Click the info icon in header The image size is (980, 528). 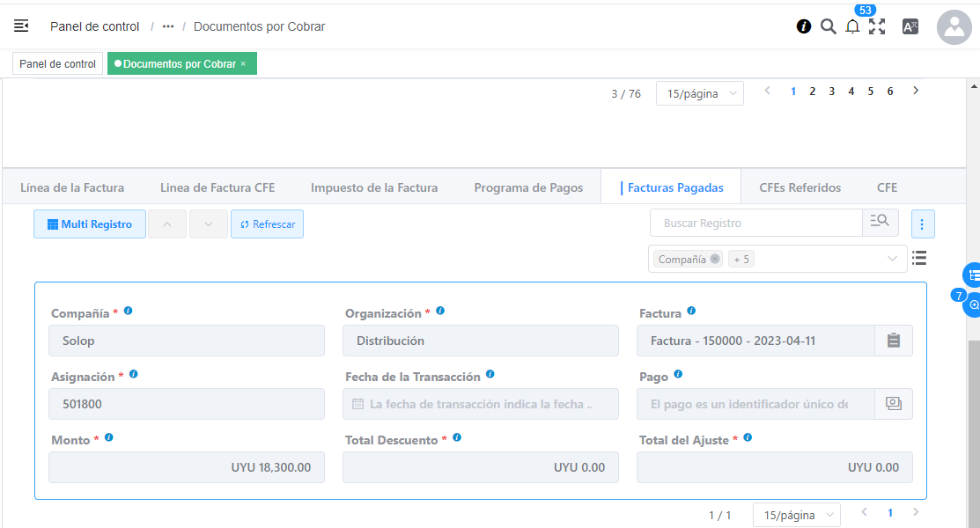coord(803,26)
